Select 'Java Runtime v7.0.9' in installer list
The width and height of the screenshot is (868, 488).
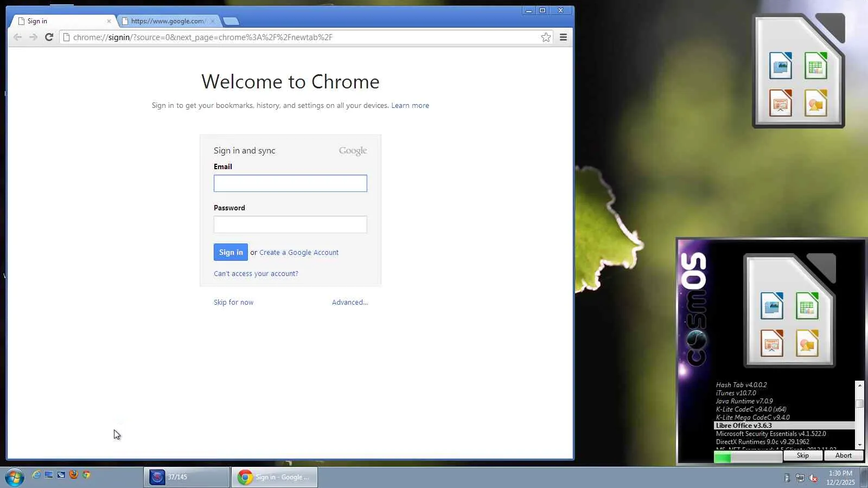tap(744, 401)
